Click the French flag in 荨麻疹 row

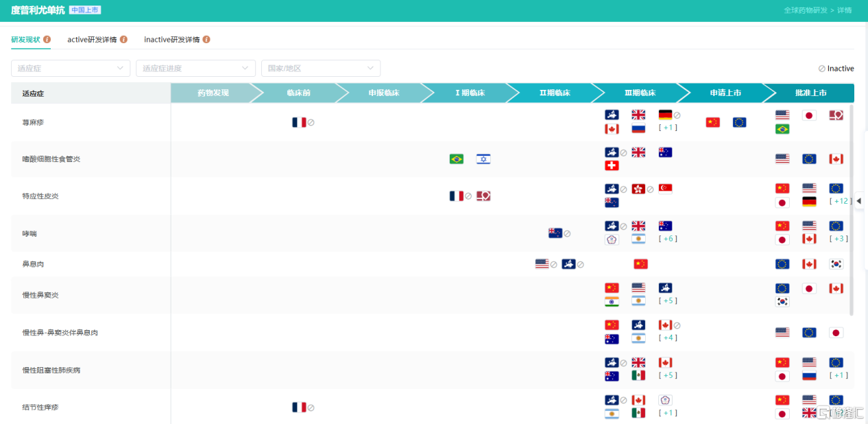(299, 122)
